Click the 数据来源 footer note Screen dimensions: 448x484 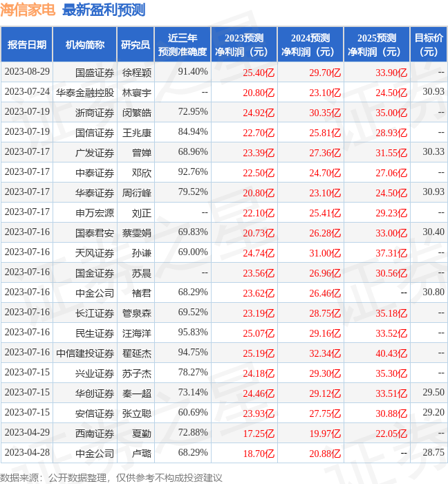click(111, 478)
